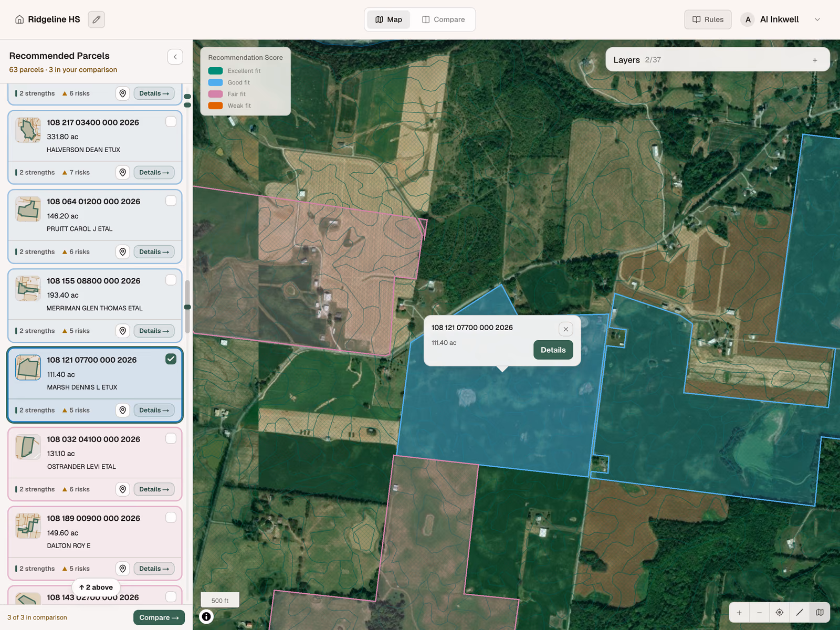Open the map info icon

206,616
